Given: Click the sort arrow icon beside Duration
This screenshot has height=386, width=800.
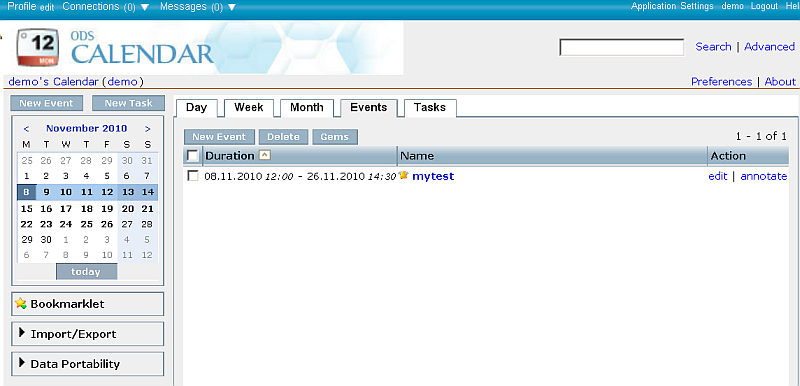Looking at the screenshot, I should coord(264,156).
